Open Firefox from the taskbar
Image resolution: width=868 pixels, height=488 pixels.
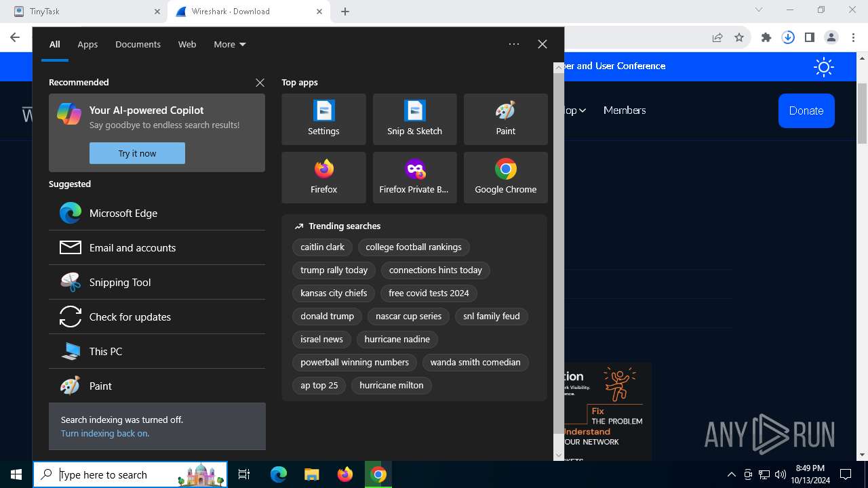345,474
